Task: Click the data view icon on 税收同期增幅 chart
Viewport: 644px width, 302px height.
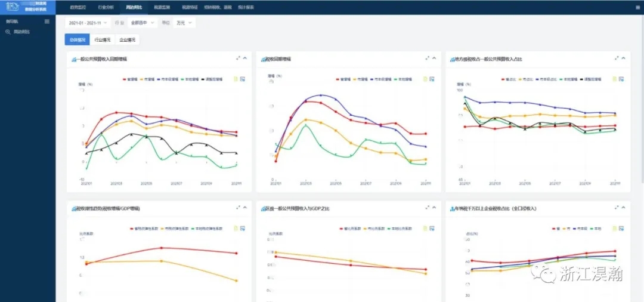Action: [425, 79]
